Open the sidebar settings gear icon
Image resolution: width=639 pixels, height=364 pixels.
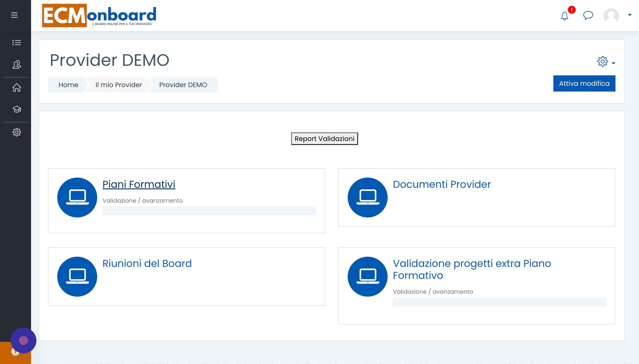click(17, 132)
